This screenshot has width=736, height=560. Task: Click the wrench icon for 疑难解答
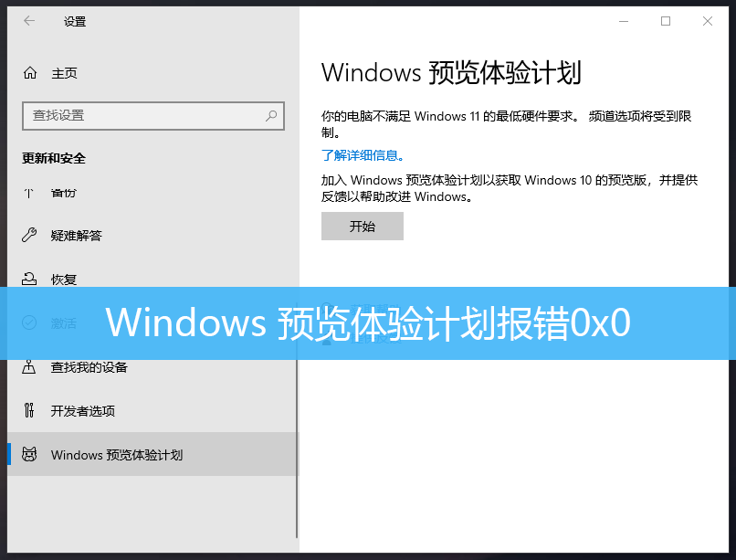coord(29,235)
